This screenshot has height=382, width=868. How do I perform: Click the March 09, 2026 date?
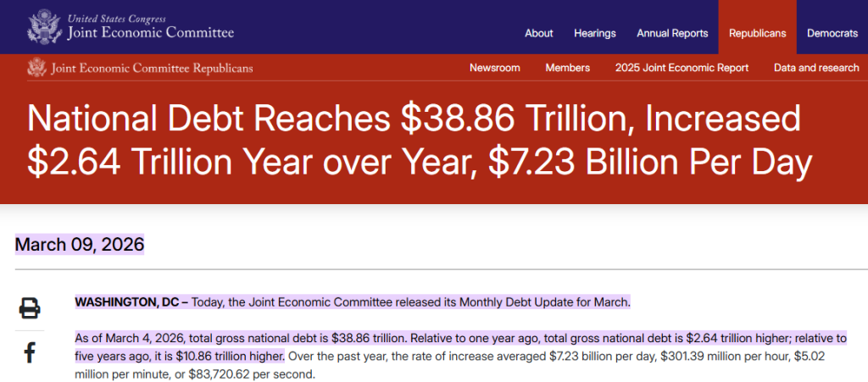[80, 244]
